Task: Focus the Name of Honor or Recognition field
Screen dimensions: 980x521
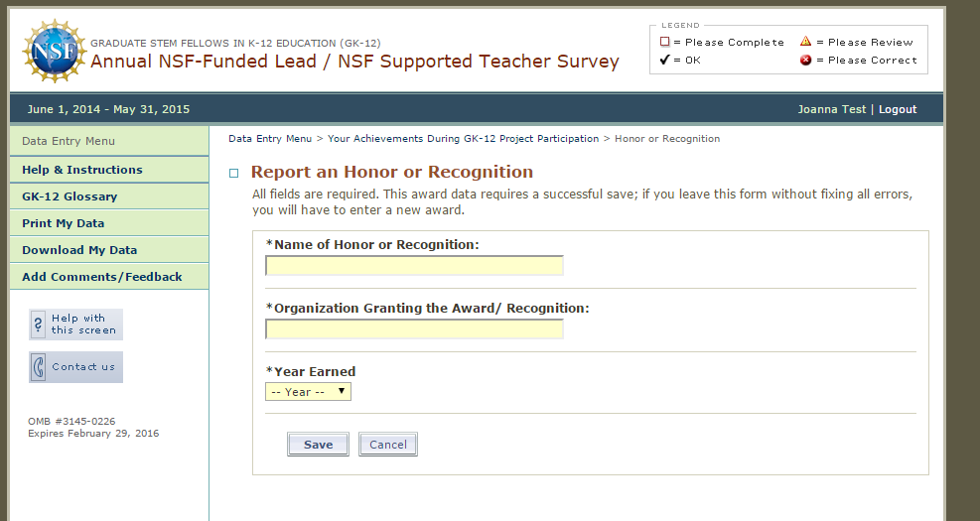Action: pyautogui.click(x=414, y=266)
